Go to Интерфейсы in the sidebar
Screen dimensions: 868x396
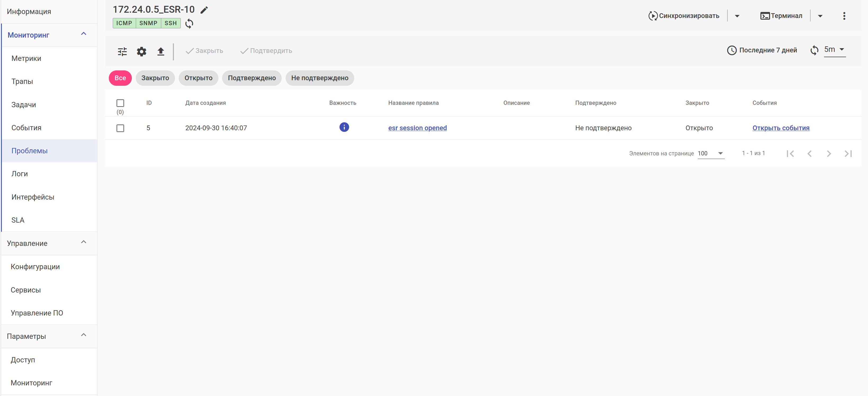33,197
